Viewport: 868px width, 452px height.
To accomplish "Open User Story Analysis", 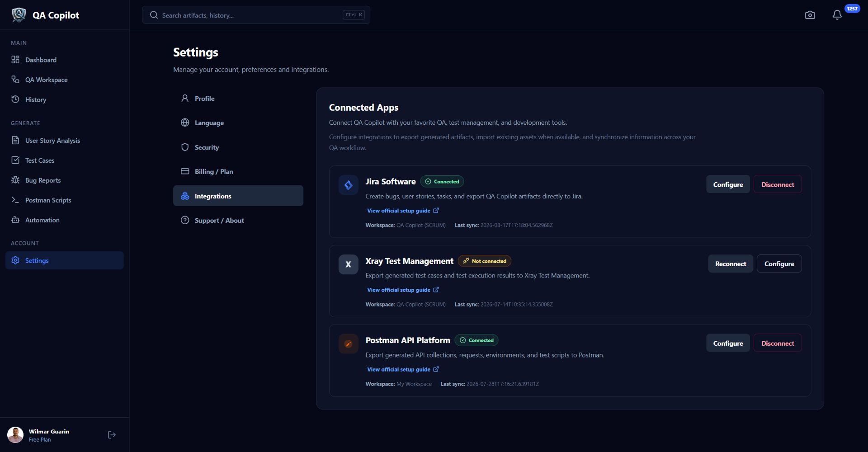I will click(64, 140).
